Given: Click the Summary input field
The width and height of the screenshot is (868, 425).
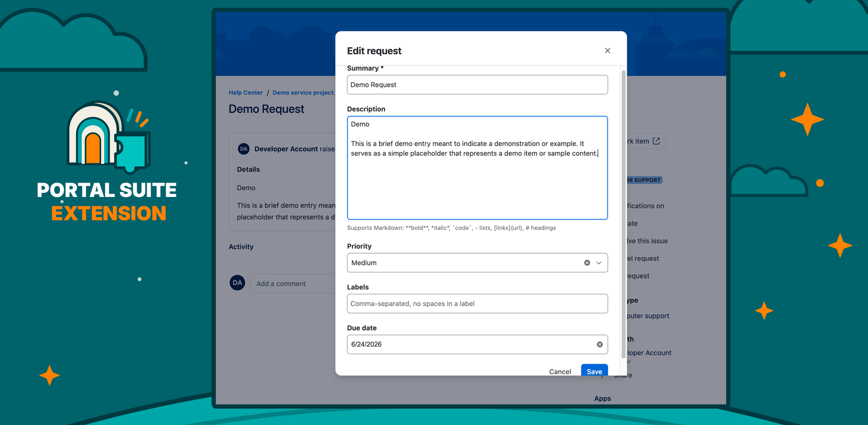Looking at the screenshot, I should (x=477, y=85).
